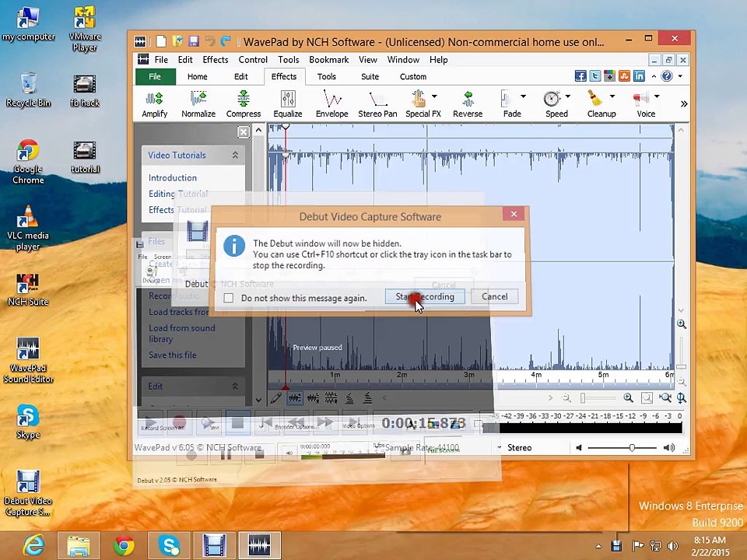
Task: Select the pencil edit tool below waveform
Action: point(275,398)
